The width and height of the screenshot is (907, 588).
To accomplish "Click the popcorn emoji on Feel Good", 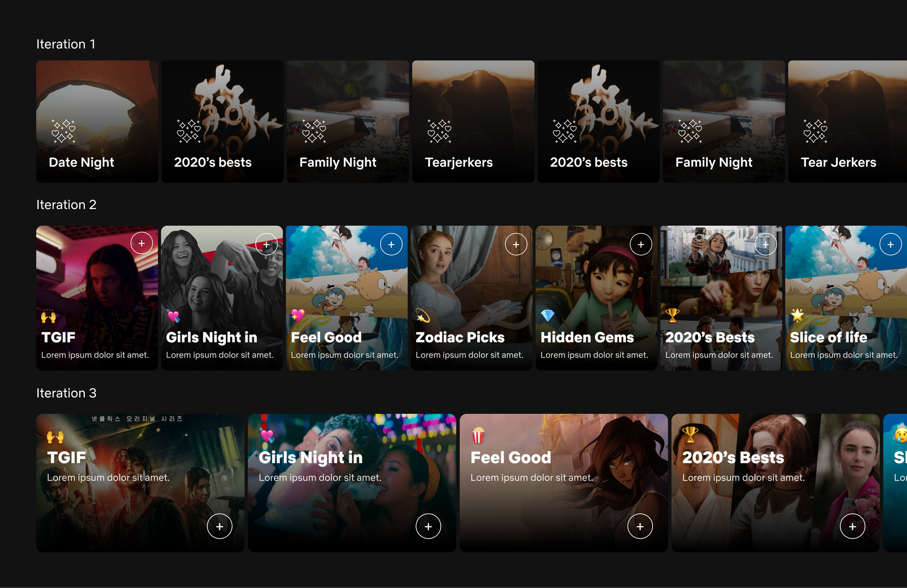I will [x=478, y=435].
